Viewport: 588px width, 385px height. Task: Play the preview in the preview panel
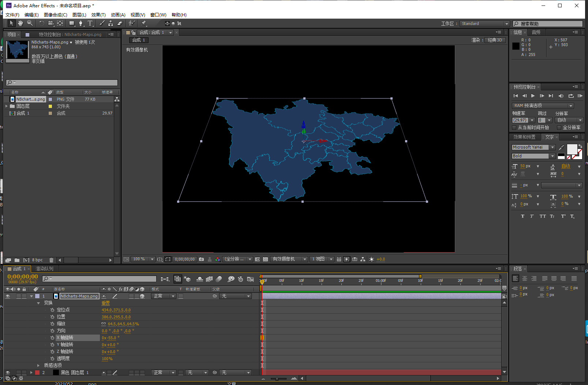coord(533,96)
